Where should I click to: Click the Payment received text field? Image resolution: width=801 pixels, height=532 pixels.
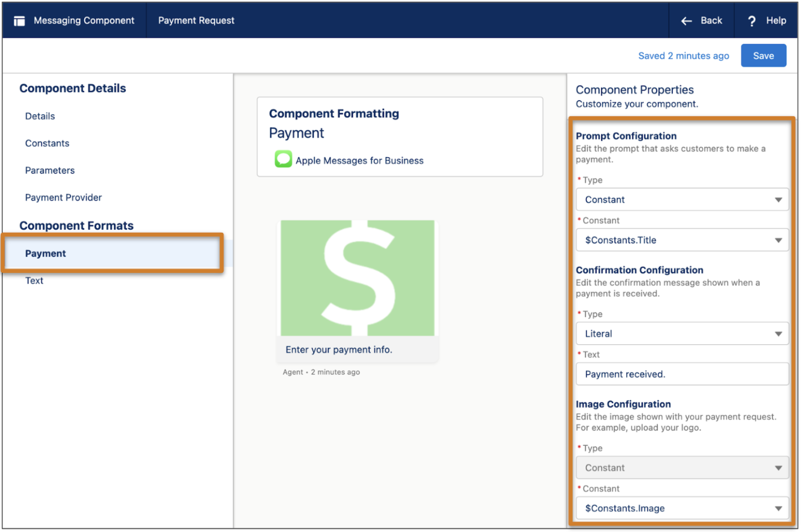pyautogui.click(x=681, y=374)
